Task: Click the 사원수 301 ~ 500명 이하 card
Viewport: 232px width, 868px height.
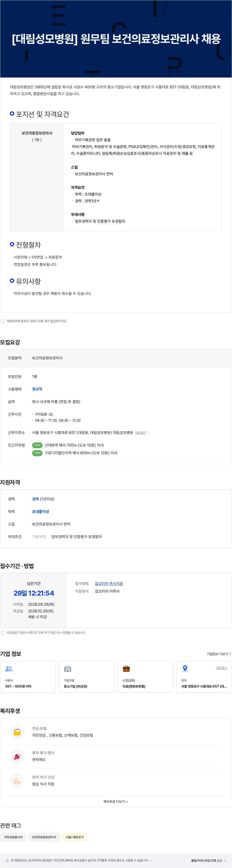Action: (x=28, y=677)
